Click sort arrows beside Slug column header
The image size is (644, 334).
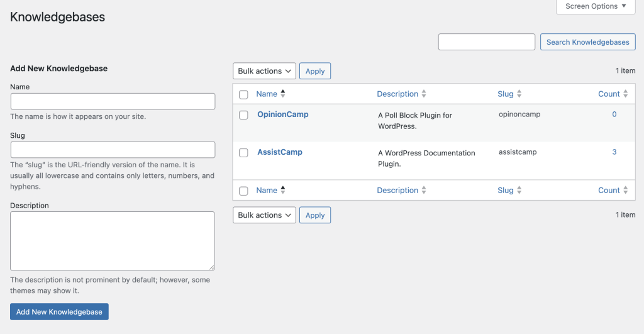[519, 94]
